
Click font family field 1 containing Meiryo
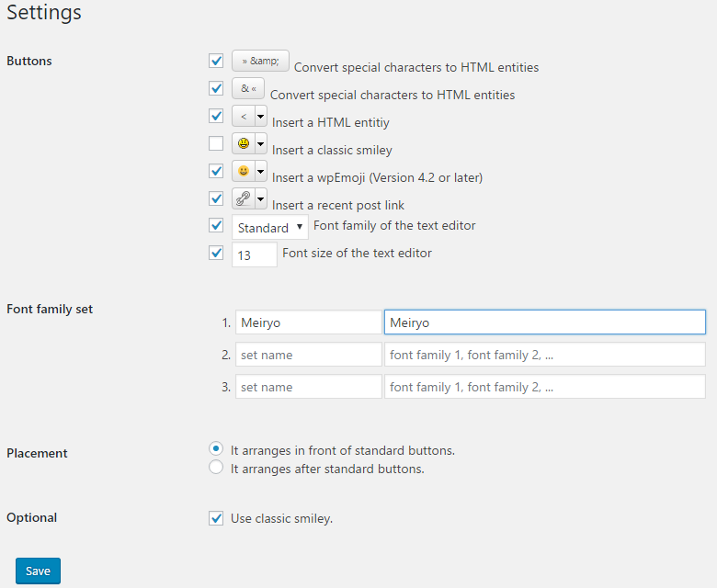coord(544,322)
